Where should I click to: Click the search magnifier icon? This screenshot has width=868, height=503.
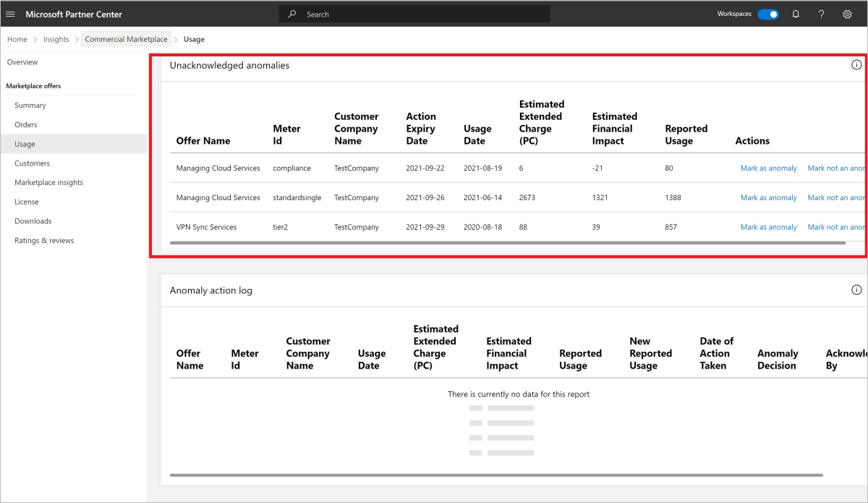point(292,14)
